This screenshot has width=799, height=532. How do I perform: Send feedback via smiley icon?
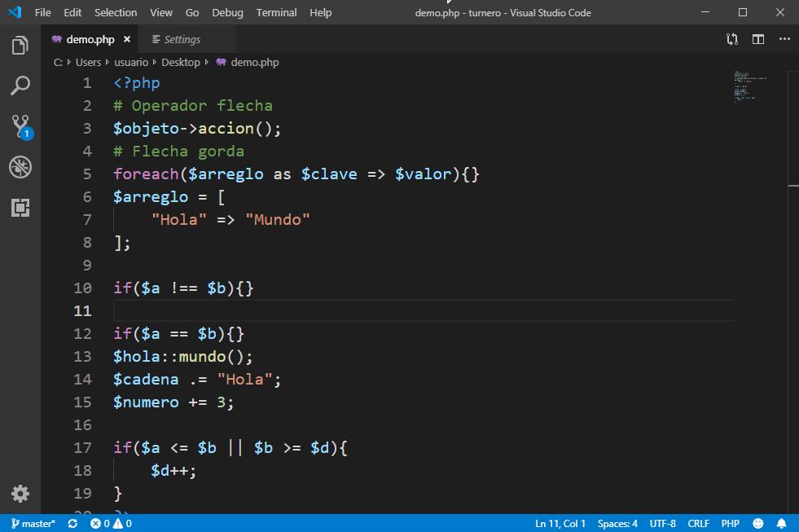pos(757,523)
